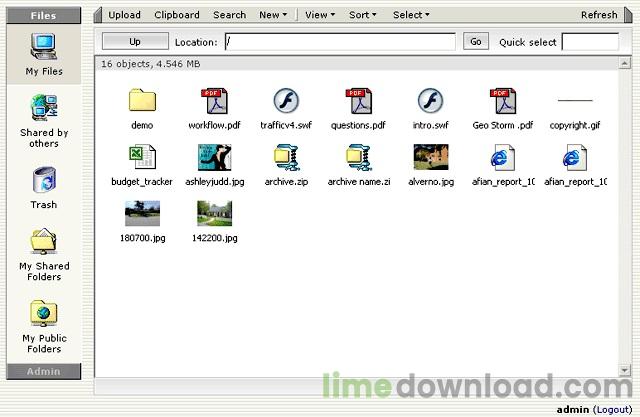
Task: Click the copyright.gif filename label
Action: pyautogui.click(x=575, y=125)
